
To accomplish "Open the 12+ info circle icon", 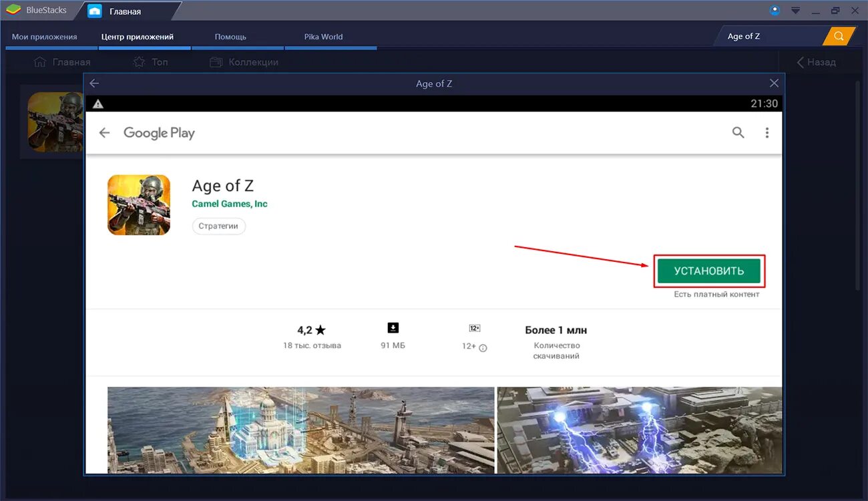I will click(x=483, y=347).
